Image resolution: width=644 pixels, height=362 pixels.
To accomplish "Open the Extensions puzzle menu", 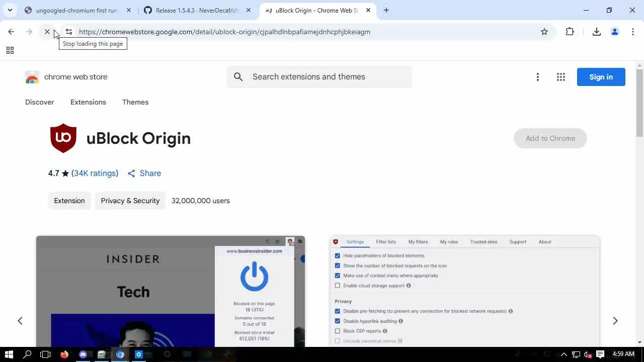I will 570,32.
